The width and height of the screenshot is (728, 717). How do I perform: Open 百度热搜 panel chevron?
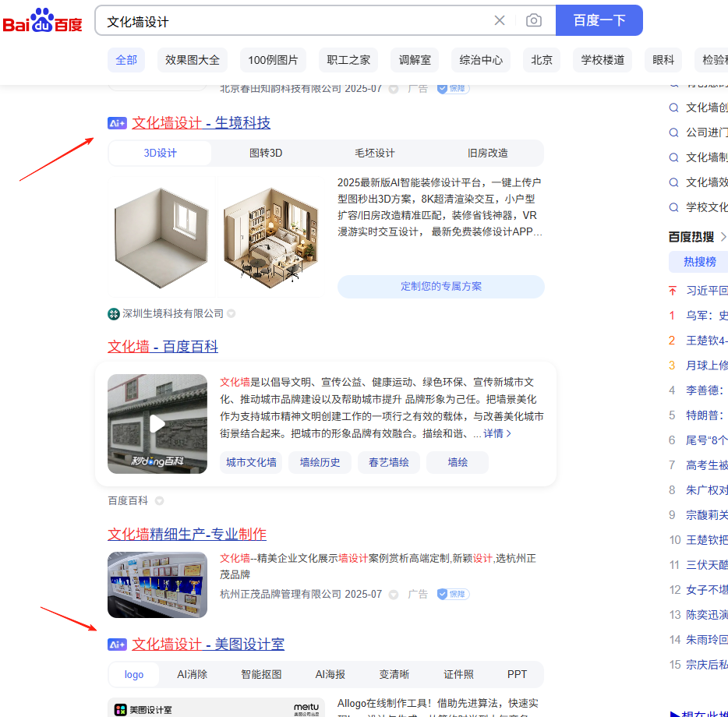click(723, 237)
